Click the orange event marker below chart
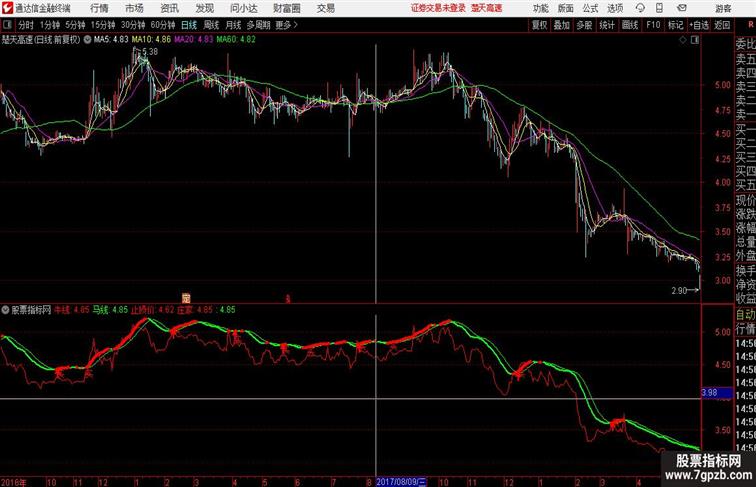Viewport: 756px width, 487px height. tap(186, 298)
